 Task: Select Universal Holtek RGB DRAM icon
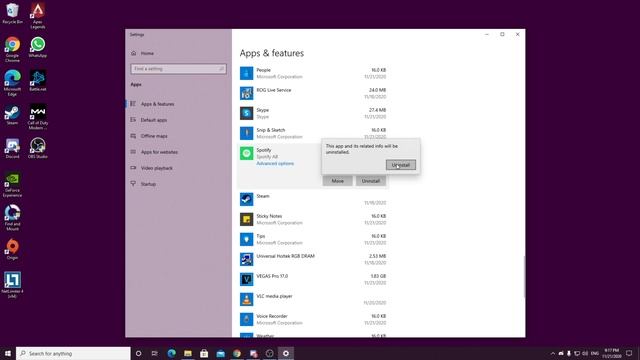point(246,260)
